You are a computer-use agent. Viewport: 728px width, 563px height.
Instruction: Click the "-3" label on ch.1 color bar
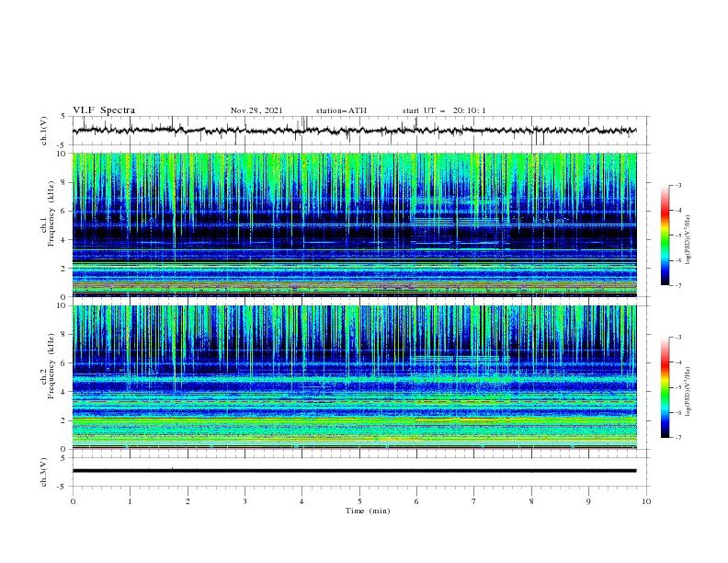pos(677,186)
